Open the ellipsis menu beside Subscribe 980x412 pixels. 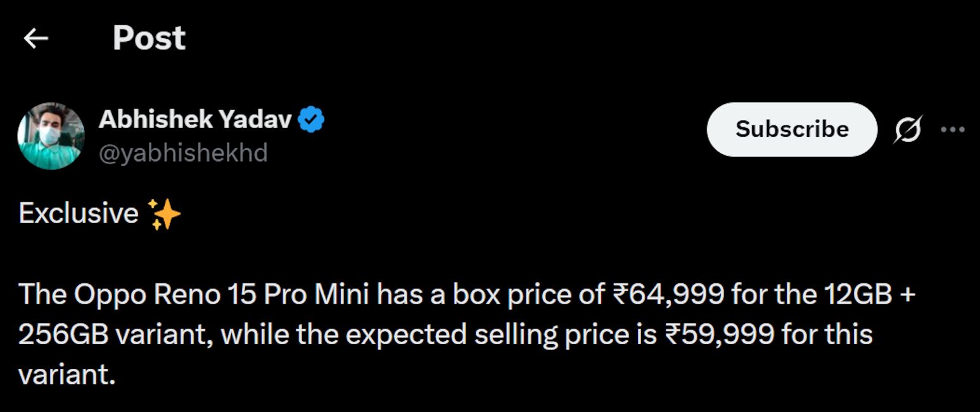953,129
